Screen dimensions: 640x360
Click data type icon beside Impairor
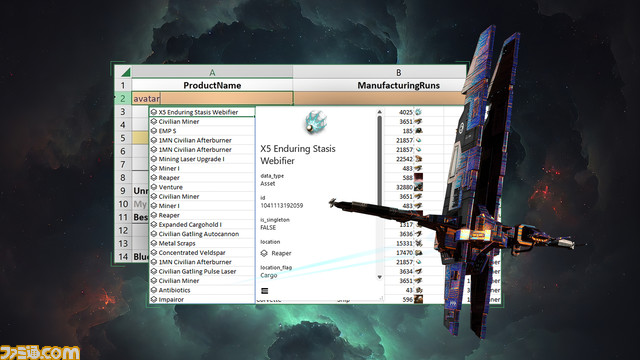tap(154, 299)
